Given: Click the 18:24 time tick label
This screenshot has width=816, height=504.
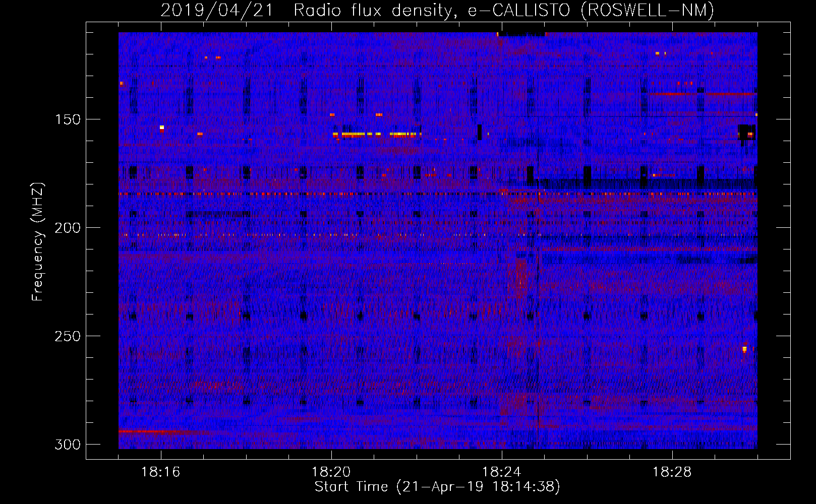Looking at the screenshot, I should pos(502,472).
